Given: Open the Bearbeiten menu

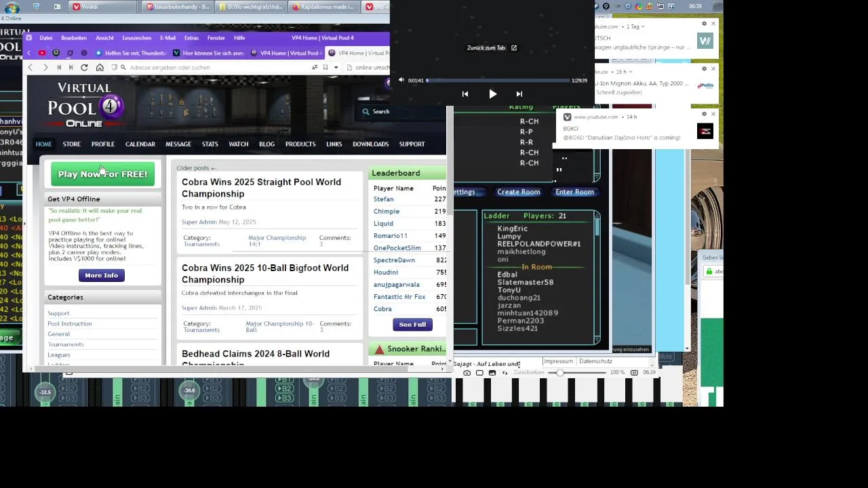Looking at the screenshot, I should 74,38.
